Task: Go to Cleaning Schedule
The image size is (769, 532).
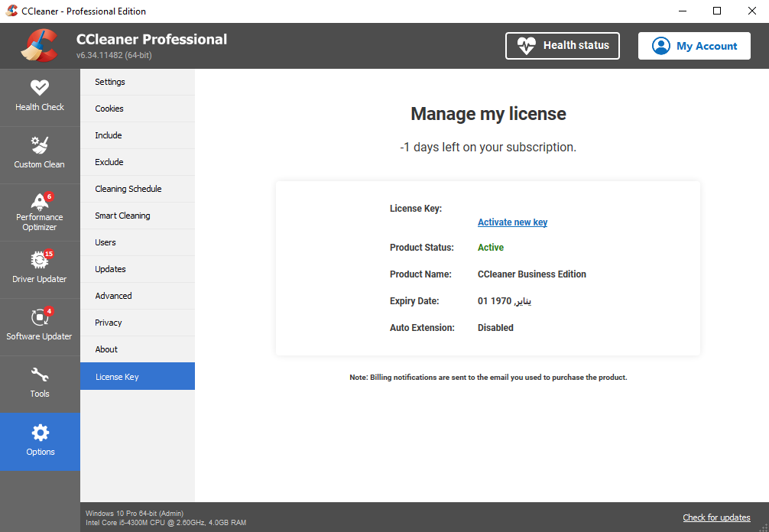Action: pos(138,189)
